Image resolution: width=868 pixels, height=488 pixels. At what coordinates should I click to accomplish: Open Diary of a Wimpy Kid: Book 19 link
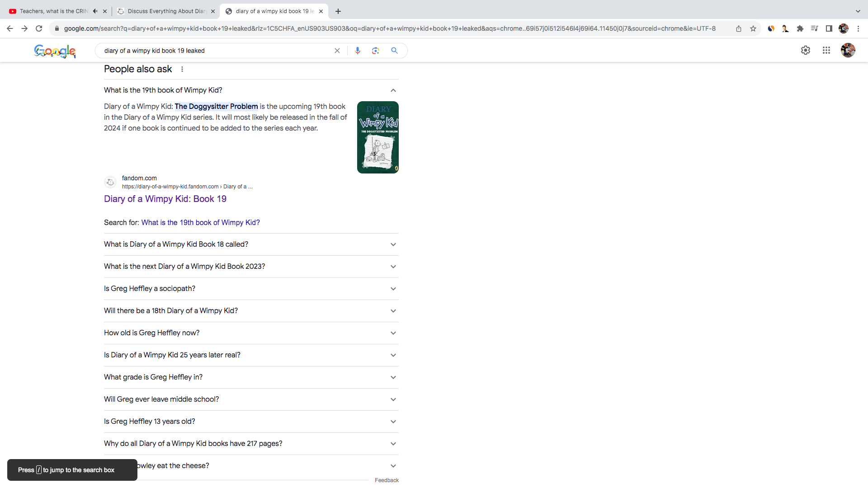point(165,199)
